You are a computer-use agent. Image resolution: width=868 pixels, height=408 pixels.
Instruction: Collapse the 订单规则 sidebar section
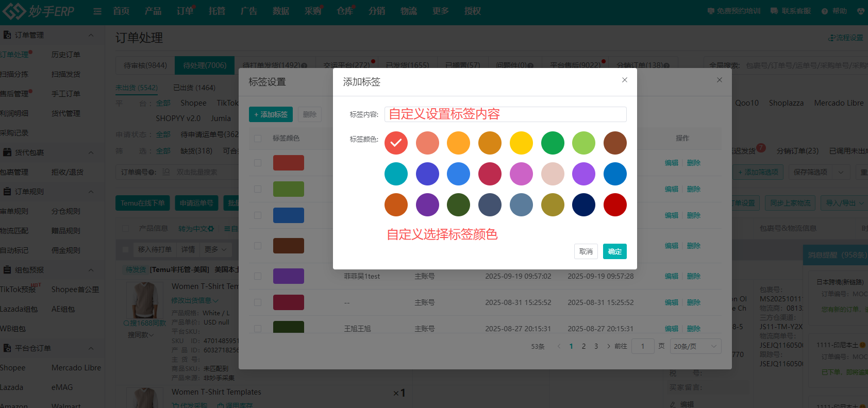pos(91,192)
